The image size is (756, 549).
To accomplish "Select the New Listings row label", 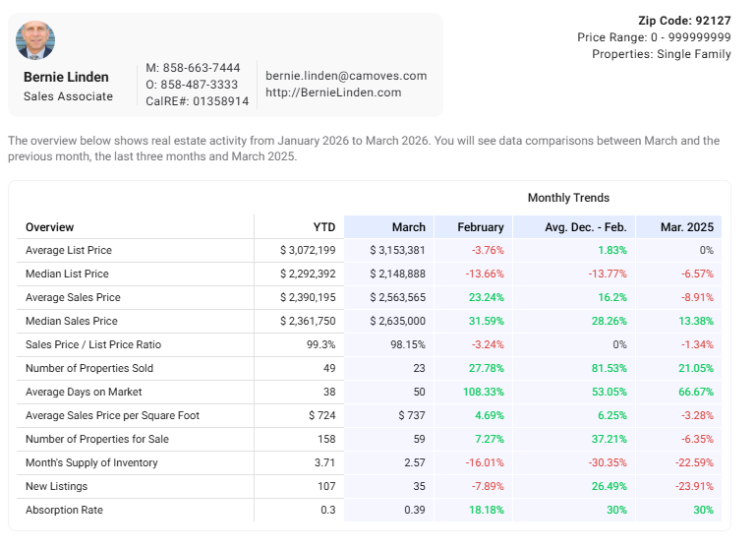I will pos(56,486).
